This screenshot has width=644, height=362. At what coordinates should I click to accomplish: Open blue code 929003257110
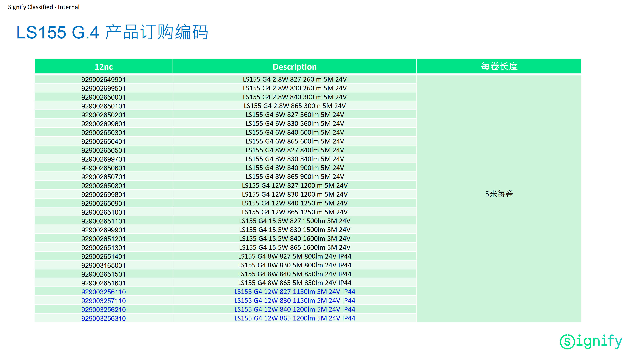104,301
